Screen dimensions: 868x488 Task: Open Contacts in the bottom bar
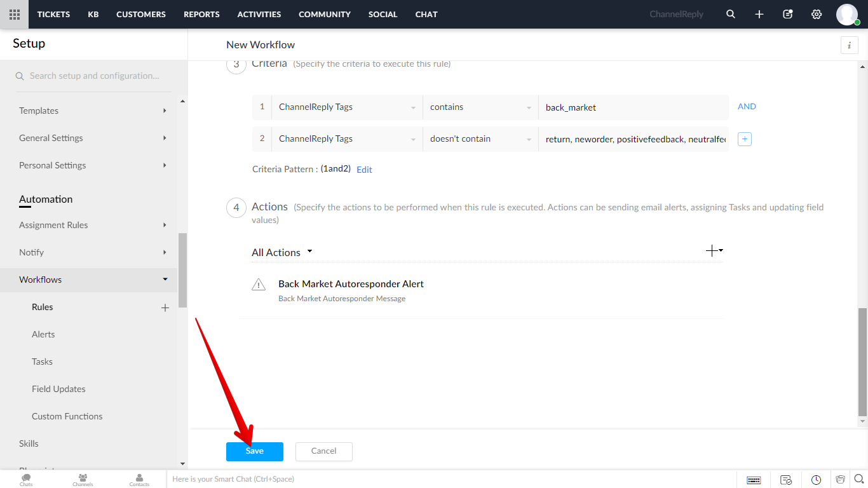tap(139, 479)
